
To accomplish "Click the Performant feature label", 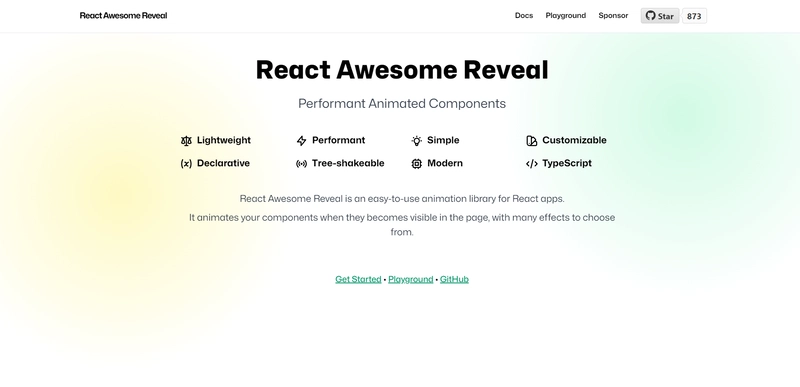I will (x=339, y=140).
